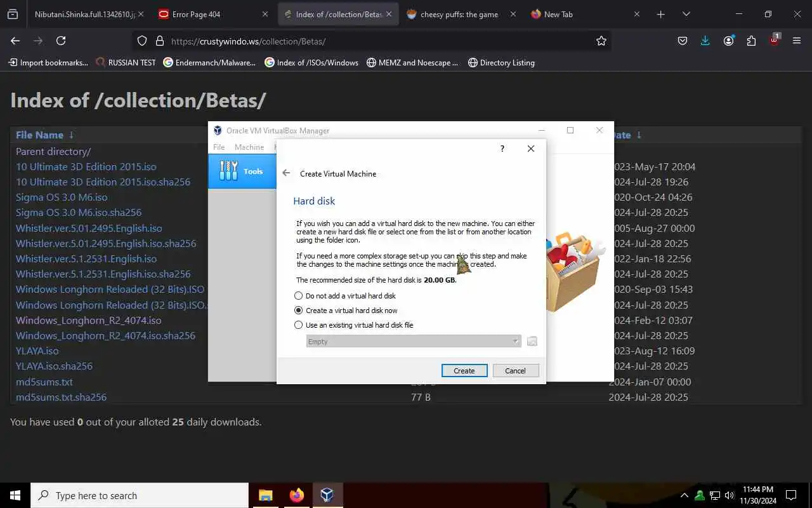Open the RUSSIAN TEST bookmark
812x508 pixels.
pyautogui.click(x=126, y=62)
